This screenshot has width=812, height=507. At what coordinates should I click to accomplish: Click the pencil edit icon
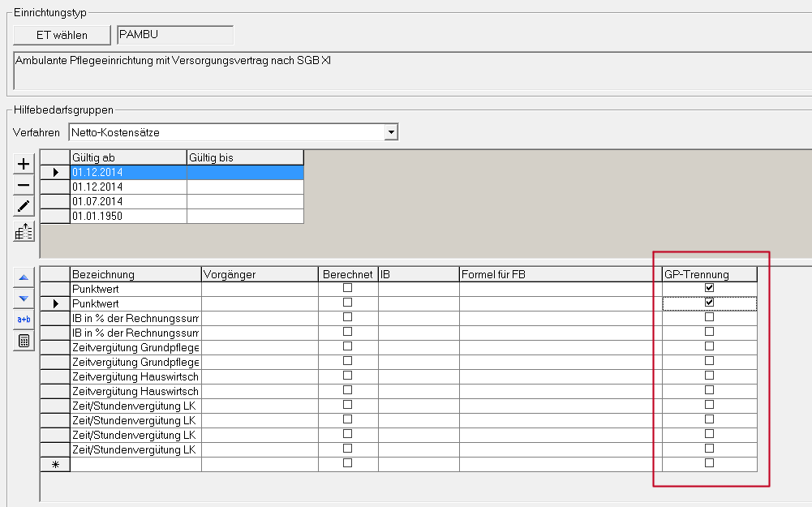pyautogui.click(x=24, y=208)
